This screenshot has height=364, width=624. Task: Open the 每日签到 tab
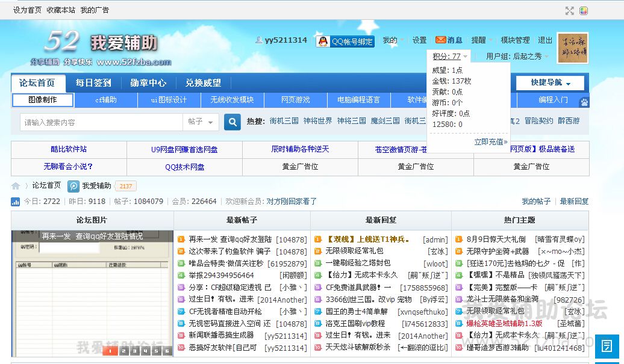[93, 83]
